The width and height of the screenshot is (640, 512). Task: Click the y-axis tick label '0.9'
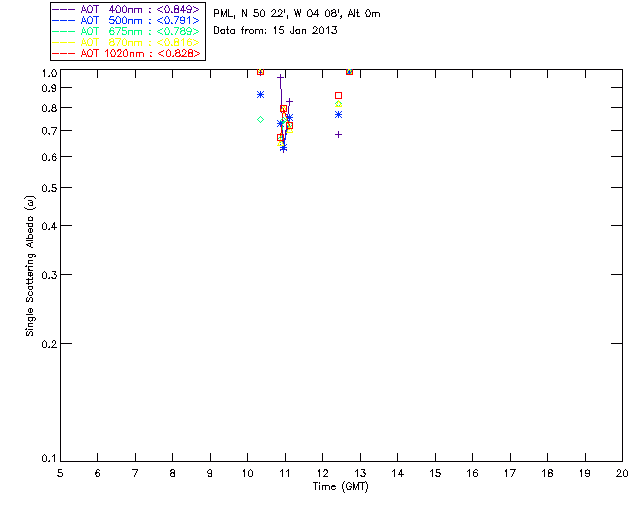(x=49, y=88)
